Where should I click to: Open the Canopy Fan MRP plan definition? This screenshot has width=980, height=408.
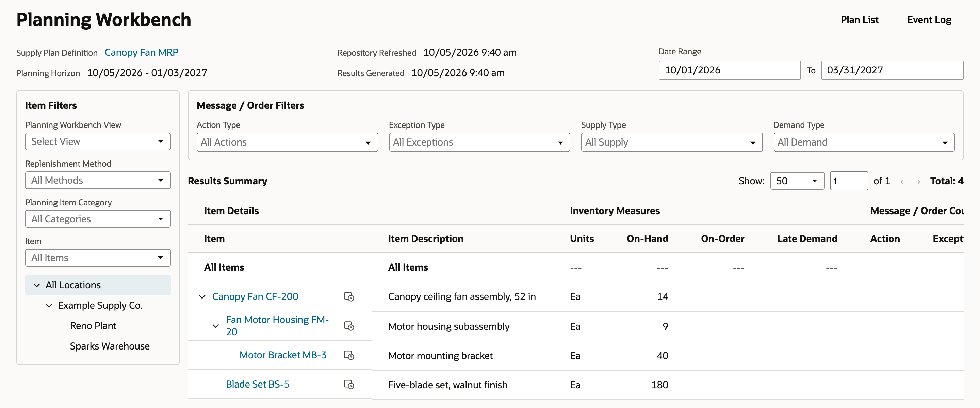coord(142,52)
